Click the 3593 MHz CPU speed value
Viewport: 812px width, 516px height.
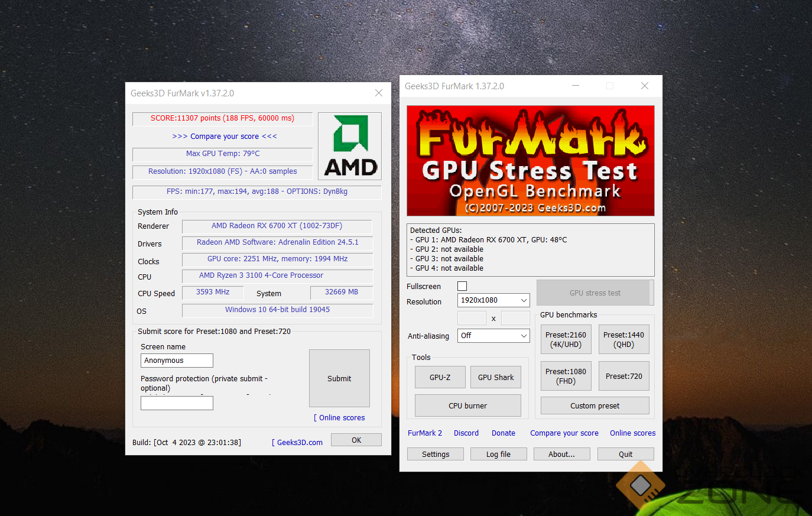tap(213, 292)
